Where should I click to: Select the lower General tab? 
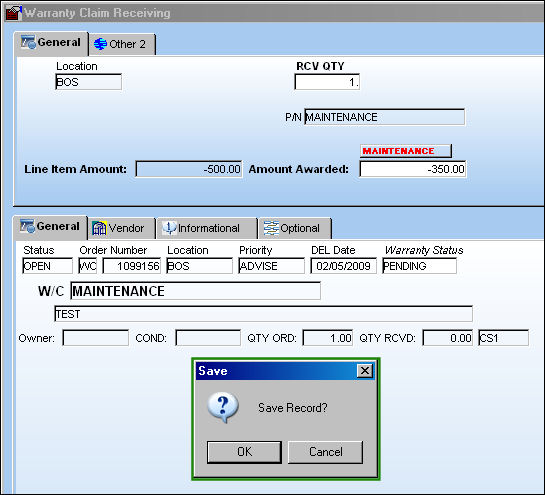pyautogui.click(x=50, y=227)
